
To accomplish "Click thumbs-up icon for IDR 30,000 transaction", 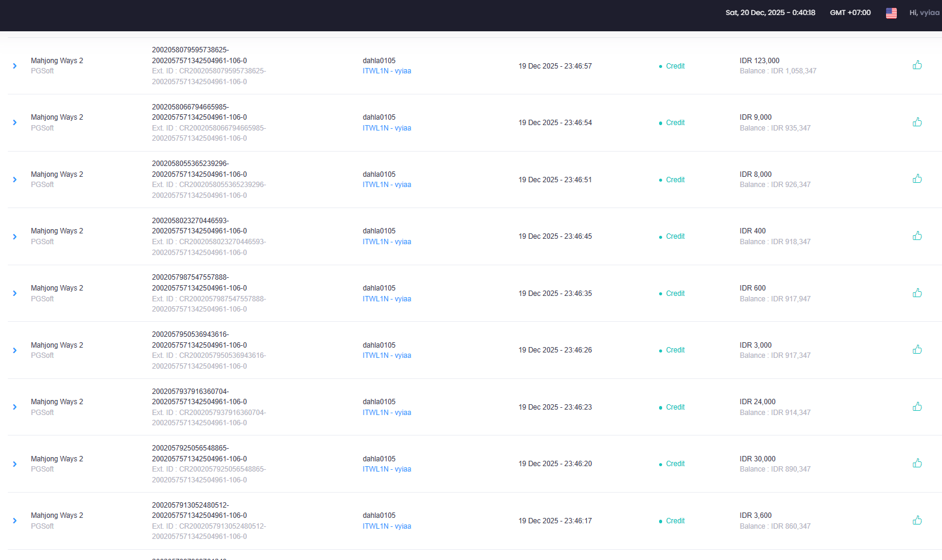I will point(917,463).
